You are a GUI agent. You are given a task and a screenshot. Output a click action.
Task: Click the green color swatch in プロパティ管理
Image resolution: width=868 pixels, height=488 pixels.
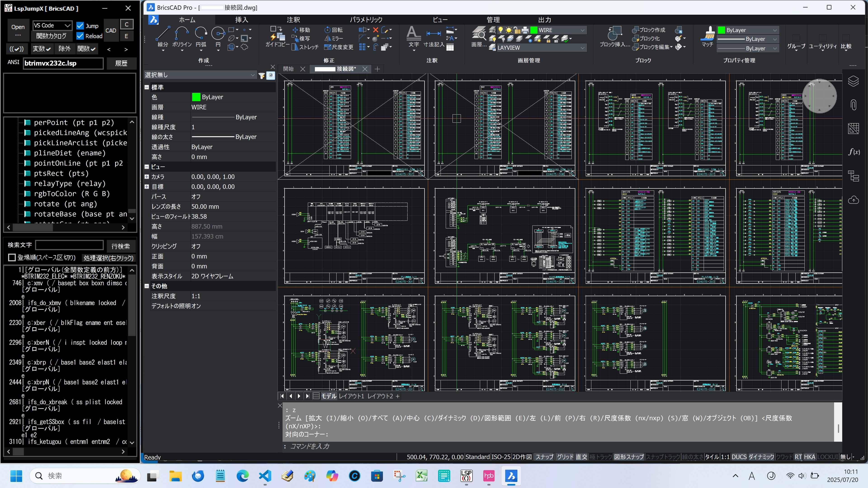(x=722, y=30)
